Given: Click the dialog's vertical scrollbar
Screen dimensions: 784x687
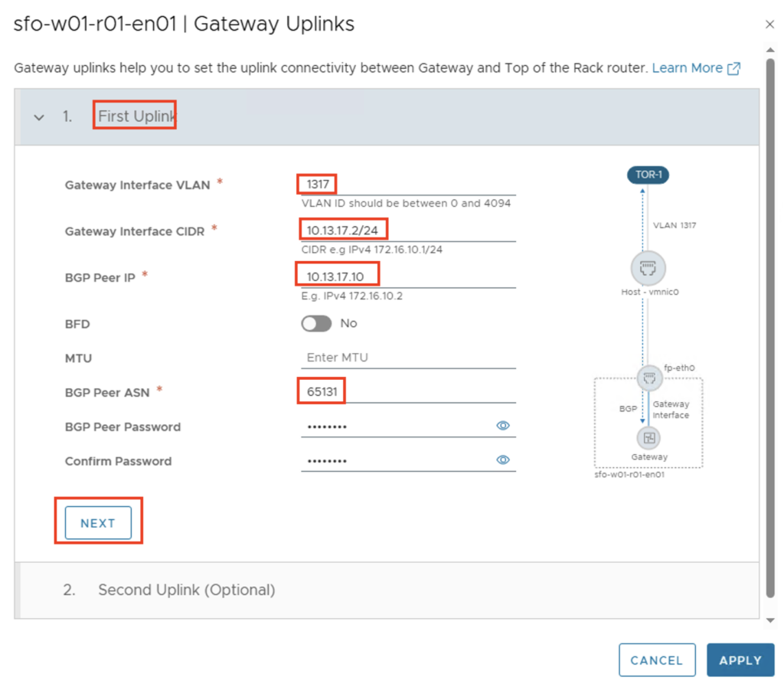Looking at the screenshot, I should tap(770, 322).
